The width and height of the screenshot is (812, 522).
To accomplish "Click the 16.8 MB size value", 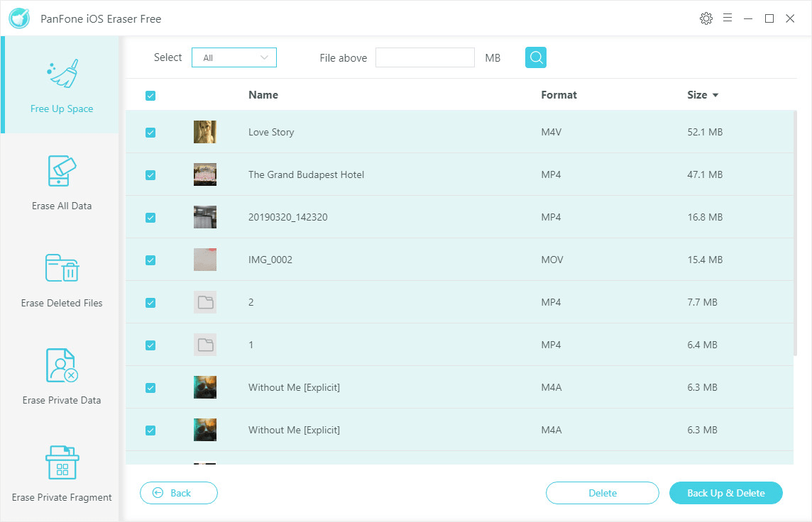I will click(705, 217).
